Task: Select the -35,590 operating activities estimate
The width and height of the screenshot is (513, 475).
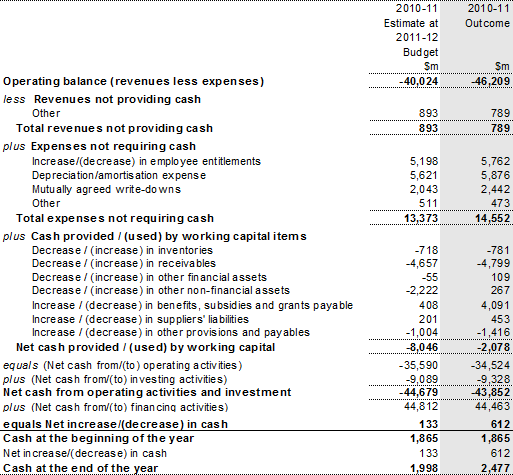Action: [419, 365]
